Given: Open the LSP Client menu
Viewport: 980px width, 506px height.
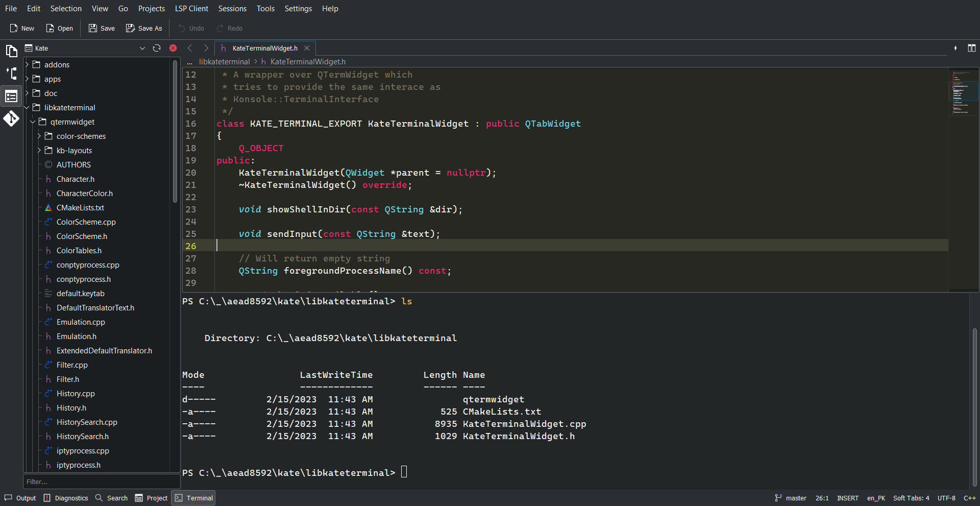Looking at the screenshot, I should pyautogui.click(x=191, y=8).
